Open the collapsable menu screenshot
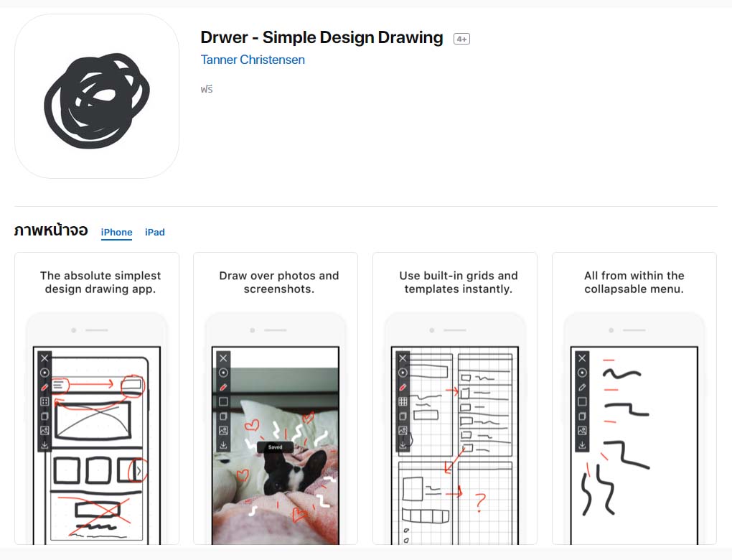Viewport: 732px width, 560px height. click(x=634, y=398)
